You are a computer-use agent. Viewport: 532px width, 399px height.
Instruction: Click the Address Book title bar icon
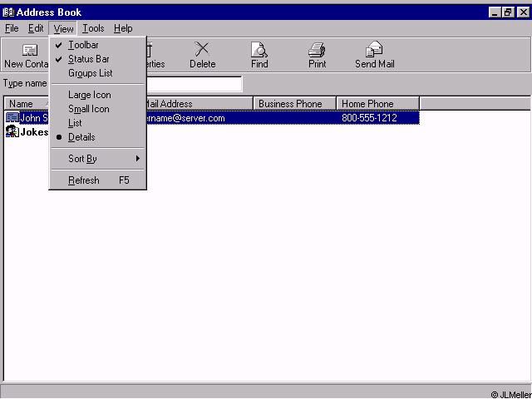pyautogui.click(x=8, y=12)
